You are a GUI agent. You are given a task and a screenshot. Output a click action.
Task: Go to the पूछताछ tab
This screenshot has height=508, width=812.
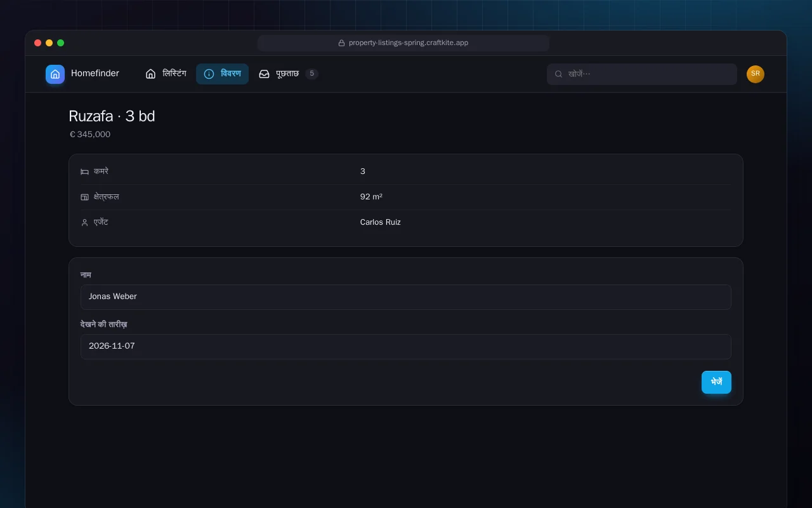tap(289, 74)
